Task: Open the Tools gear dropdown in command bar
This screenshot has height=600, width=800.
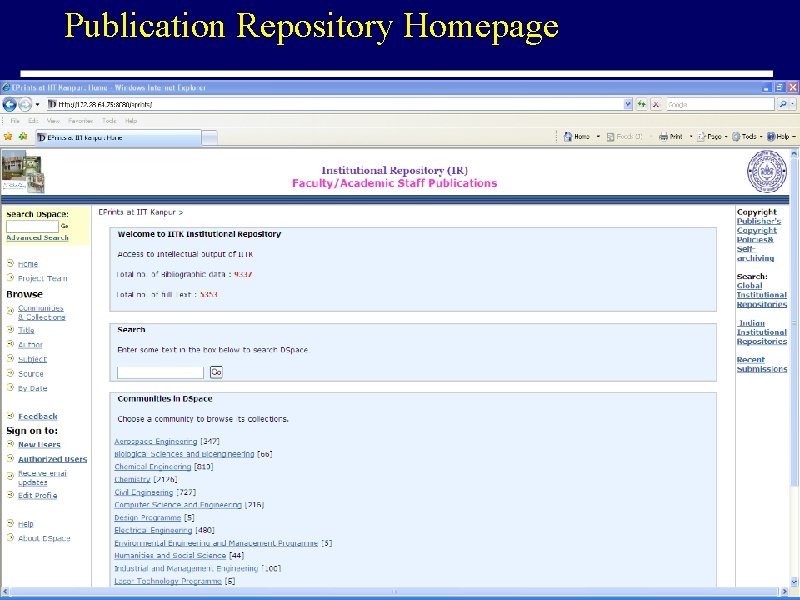Action: click(x=746, y=137)
